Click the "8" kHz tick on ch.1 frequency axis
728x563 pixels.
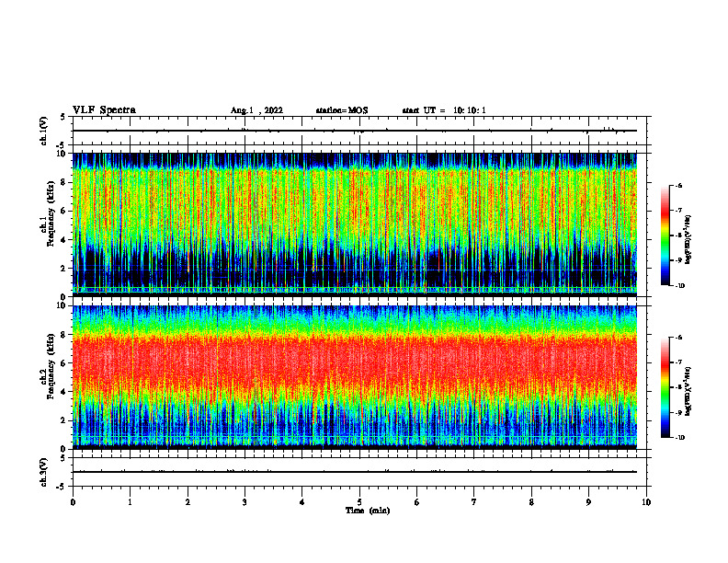pyautogui.click(x=64, y=182)
